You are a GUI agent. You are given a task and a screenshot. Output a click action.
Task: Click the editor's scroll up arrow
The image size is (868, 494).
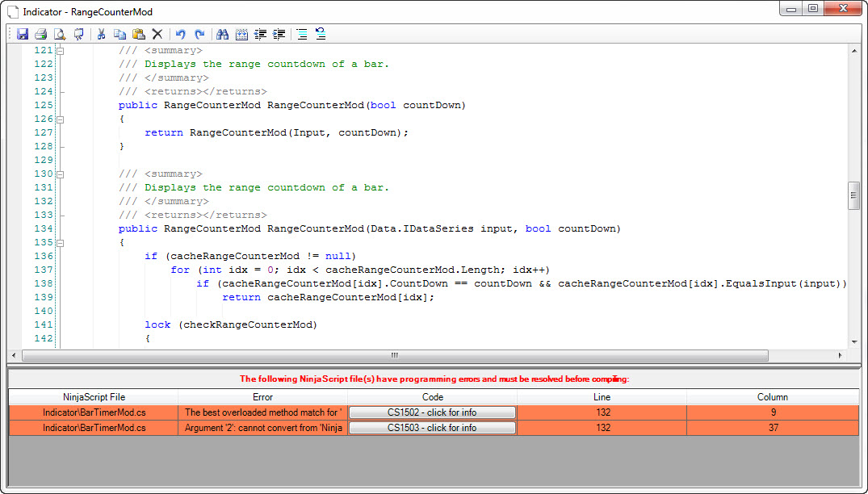point(853,50)
